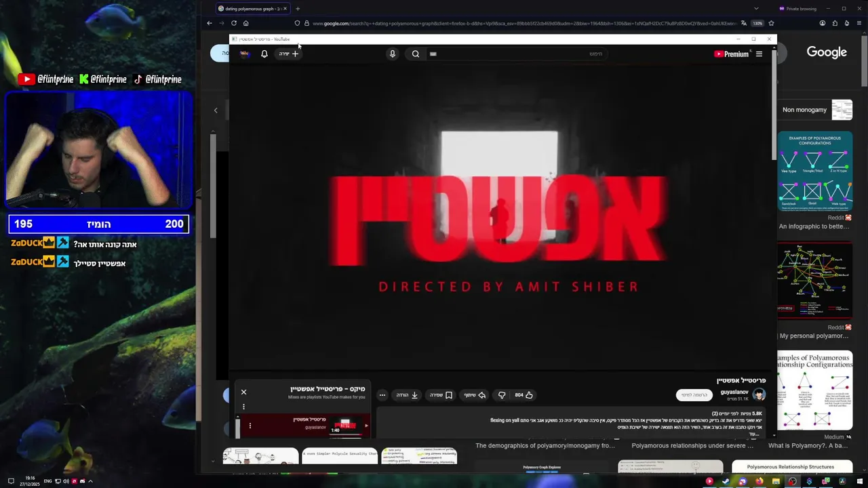Image resolution: width=868 pixels, height=488 pixels.
Task: Open Firefox from the taskbar
Action: tap(759, 481)
